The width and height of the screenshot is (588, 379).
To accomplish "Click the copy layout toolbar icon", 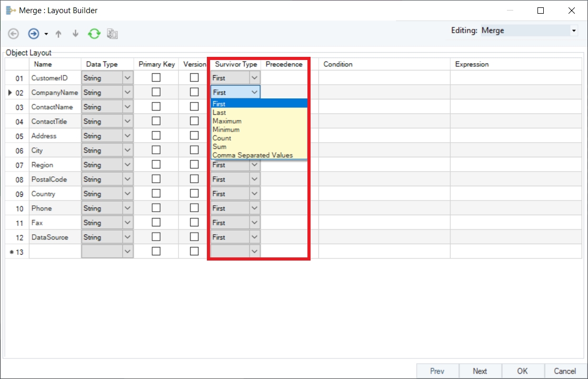I will coord(112,34).
